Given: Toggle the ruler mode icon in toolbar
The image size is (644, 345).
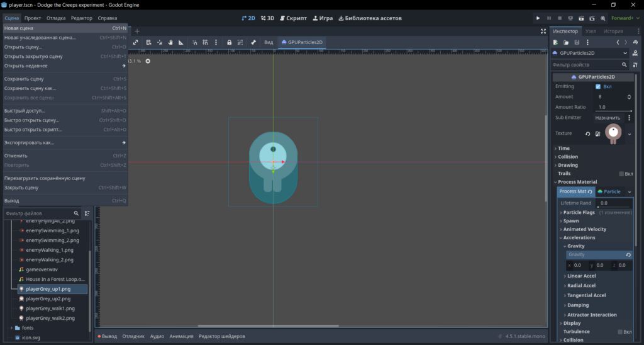Looking at the screenshot, I should (x=180, y=42).
